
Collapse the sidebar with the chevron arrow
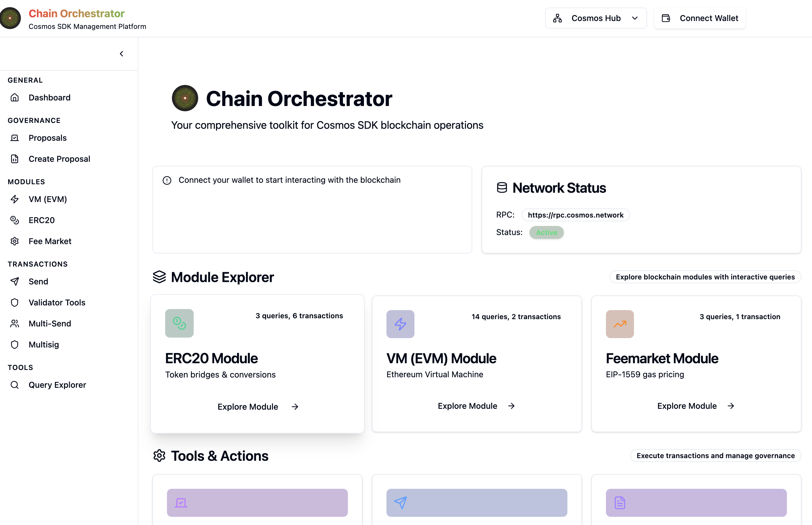pyautogui.click(x=121, y=53)
